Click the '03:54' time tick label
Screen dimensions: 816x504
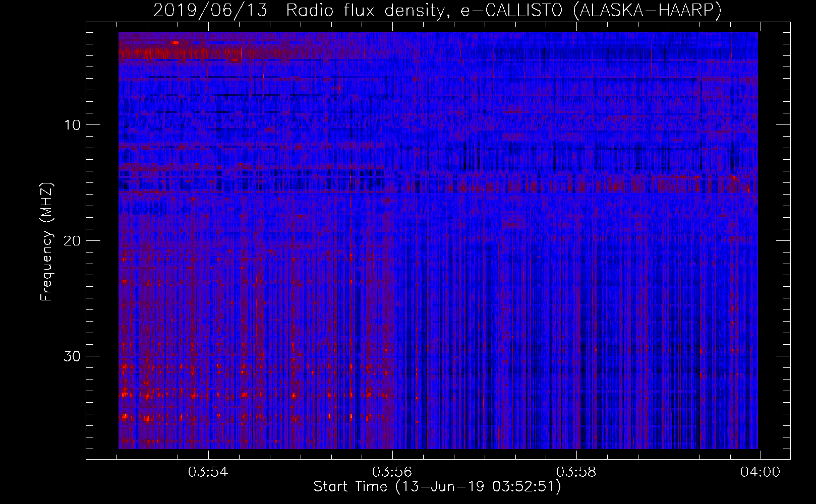pos(208,472)
